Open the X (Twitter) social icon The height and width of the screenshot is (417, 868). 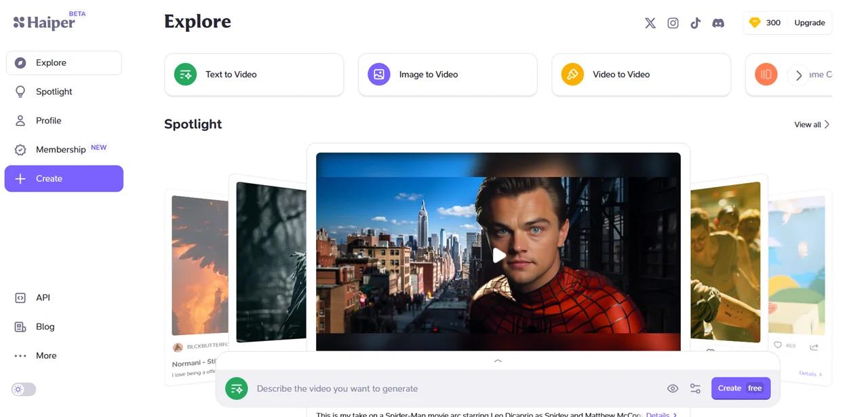click(x=650, y=23)
